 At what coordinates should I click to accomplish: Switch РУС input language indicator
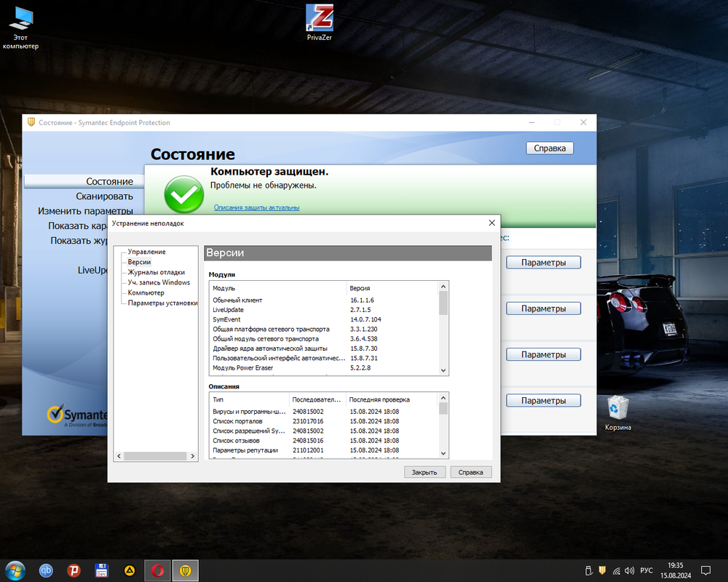[x=646, y=570]
